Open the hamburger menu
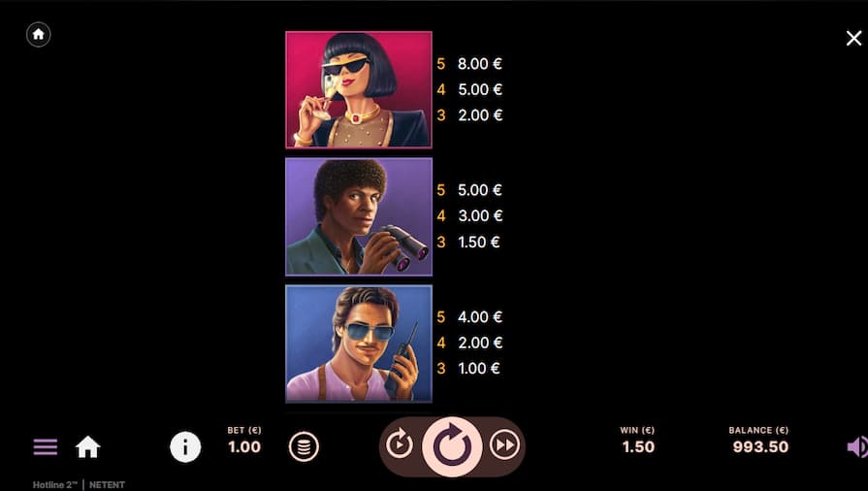 [46, 446]
